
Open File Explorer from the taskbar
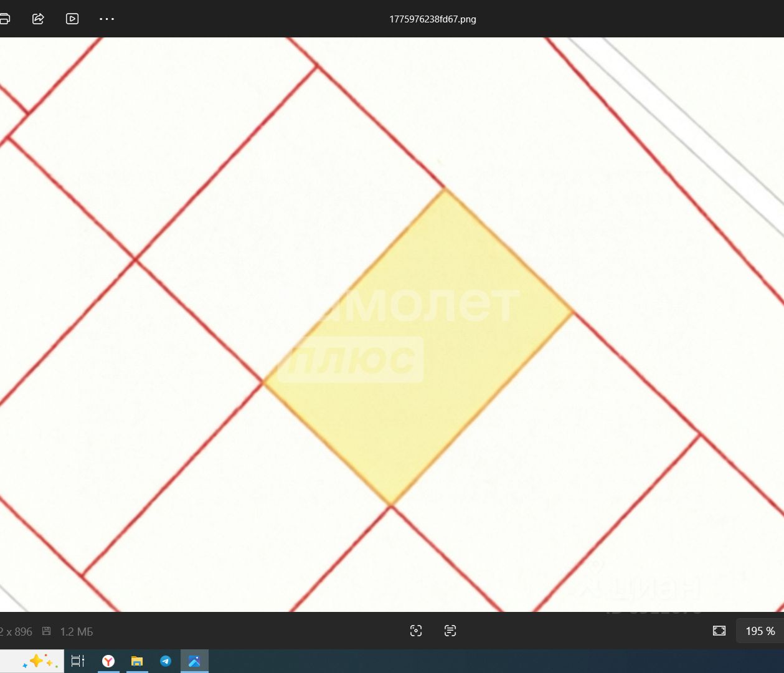[137, 661]
